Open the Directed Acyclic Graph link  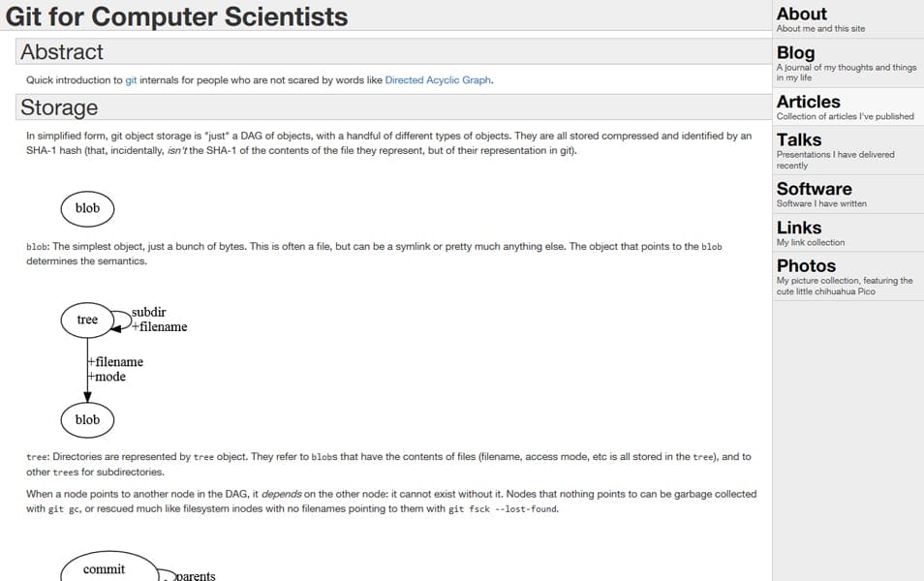[x=438, y=80]
